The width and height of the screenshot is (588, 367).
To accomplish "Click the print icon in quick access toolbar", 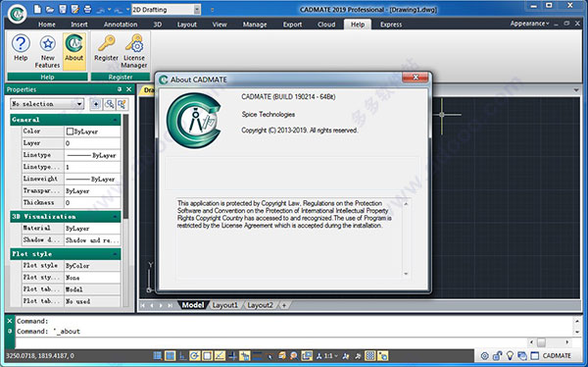I will coord(87,9).
